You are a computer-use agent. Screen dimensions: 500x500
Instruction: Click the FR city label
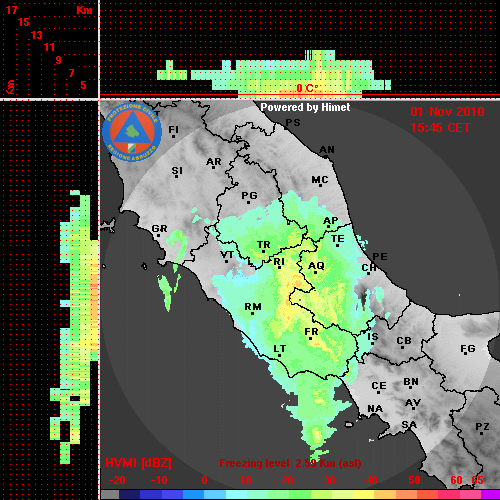tap(311, 332)
